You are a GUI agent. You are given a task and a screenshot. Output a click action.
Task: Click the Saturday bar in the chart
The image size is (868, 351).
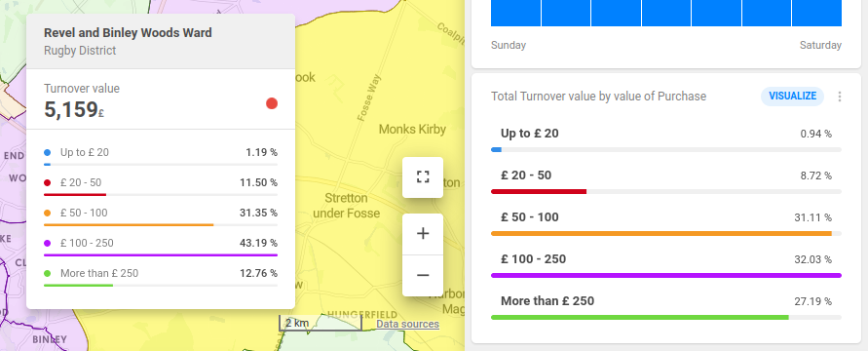point(816,13)
